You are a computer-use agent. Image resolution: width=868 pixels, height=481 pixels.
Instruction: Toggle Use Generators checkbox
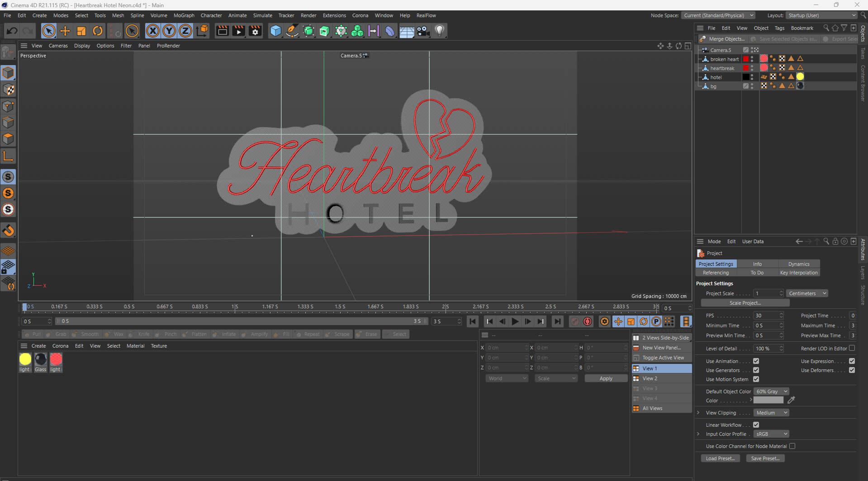[756, 370]
